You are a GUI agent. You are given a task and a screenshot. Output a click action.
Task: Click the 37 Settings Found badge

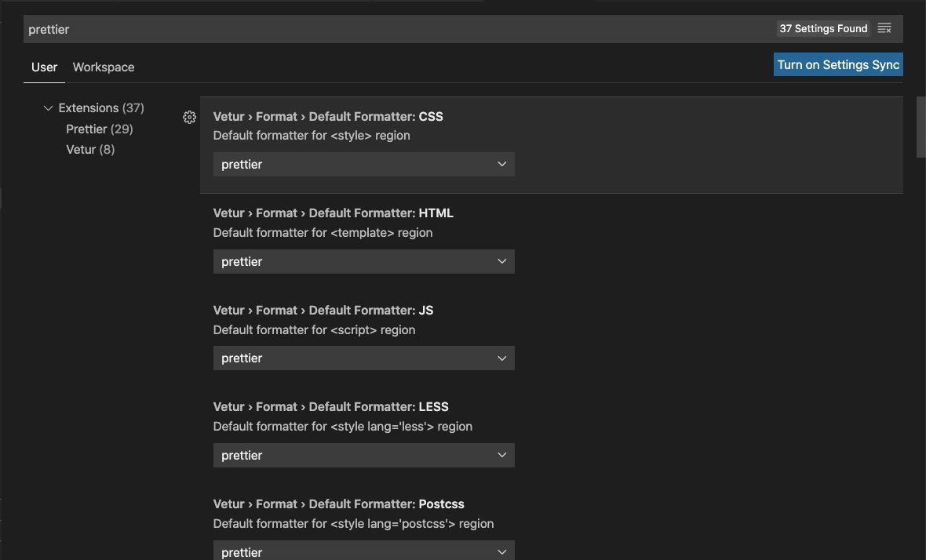(823, 28)
